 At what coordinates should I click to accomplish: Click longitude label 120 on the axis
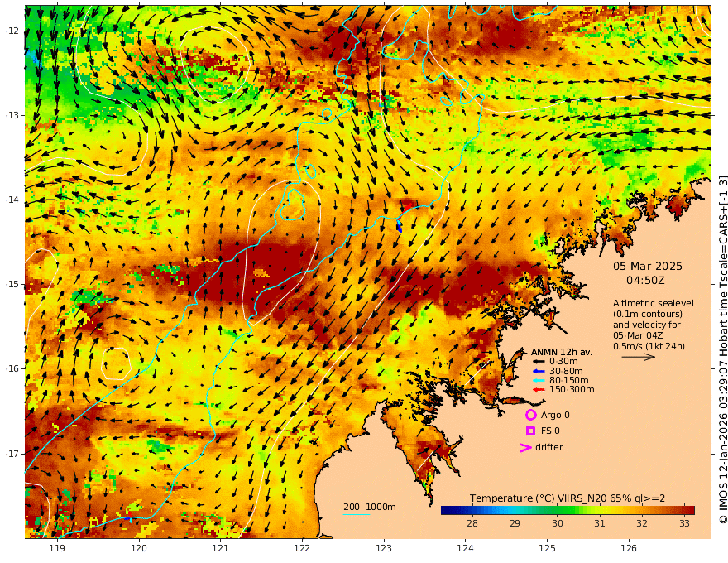(x=139, y=549)
